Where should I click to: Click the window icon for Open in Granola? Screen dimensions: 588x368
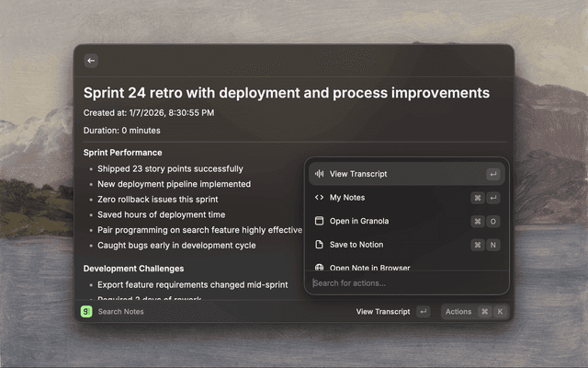(319, 222)
